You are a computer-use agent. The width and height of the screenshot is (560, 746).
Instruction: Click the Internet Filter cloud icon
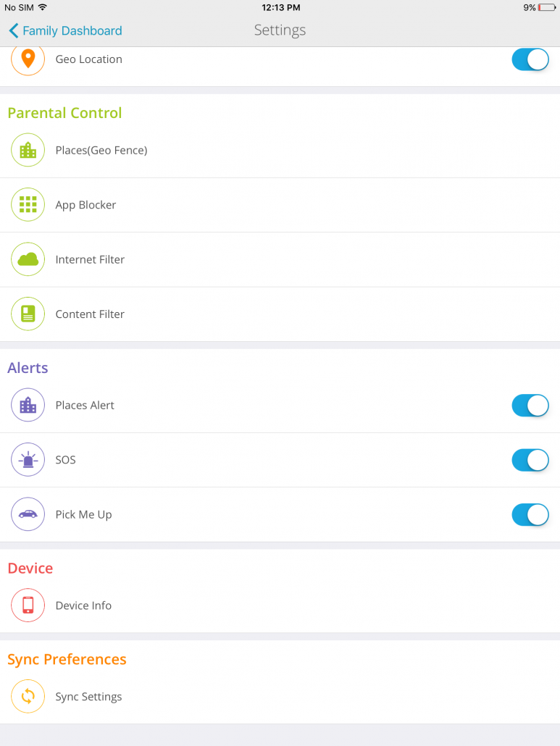coord(28,259)
